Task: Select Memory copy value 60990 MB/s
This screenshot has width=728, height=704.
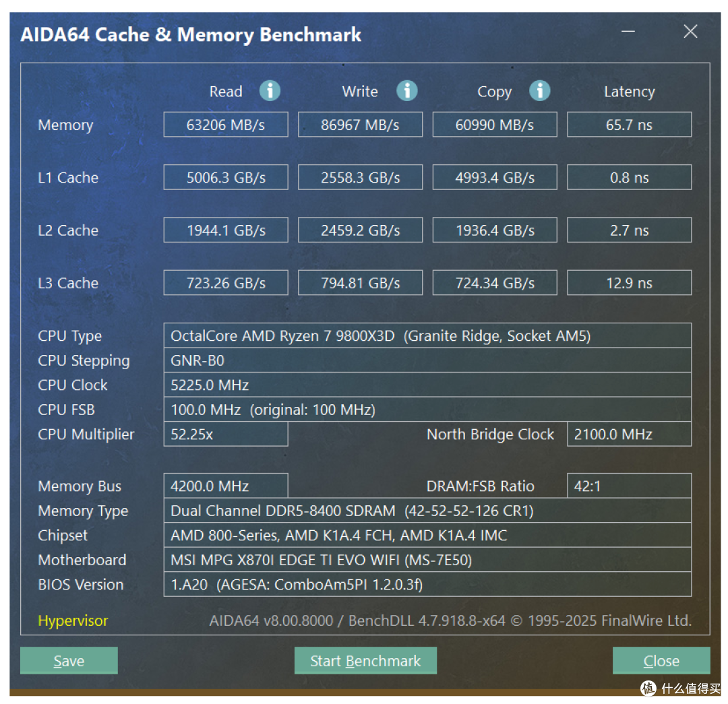Action: coord(495,125)
